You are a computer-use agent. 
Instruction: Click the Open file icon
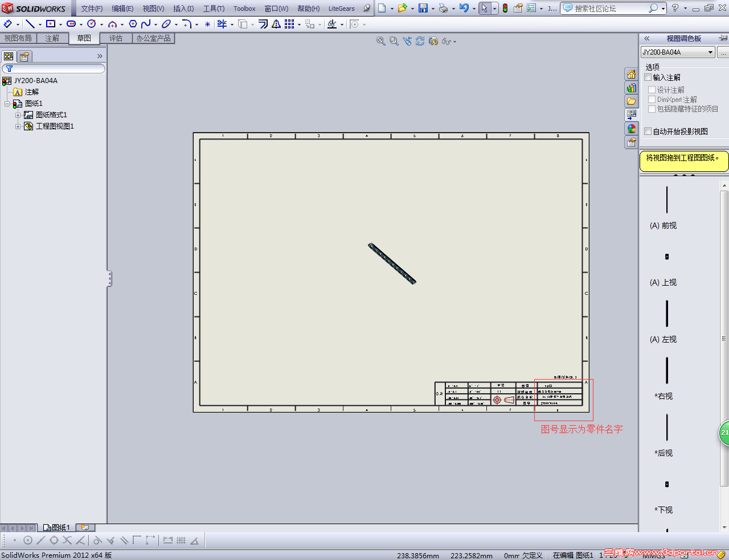click(402, 8)
